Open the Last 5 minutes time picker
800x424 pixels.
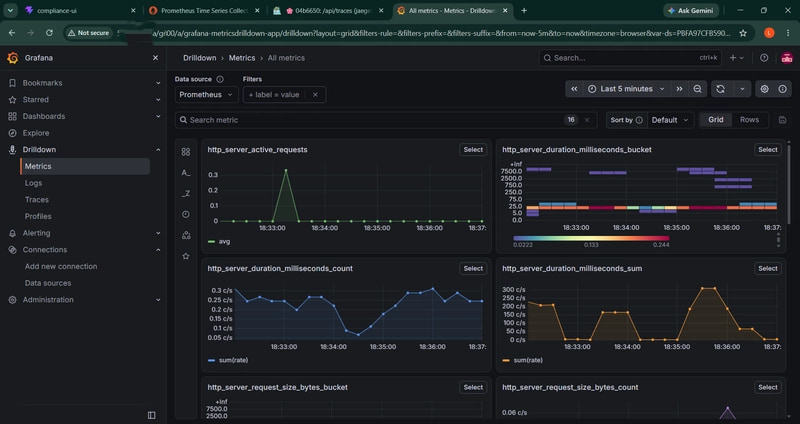click(x=626, y=89)
